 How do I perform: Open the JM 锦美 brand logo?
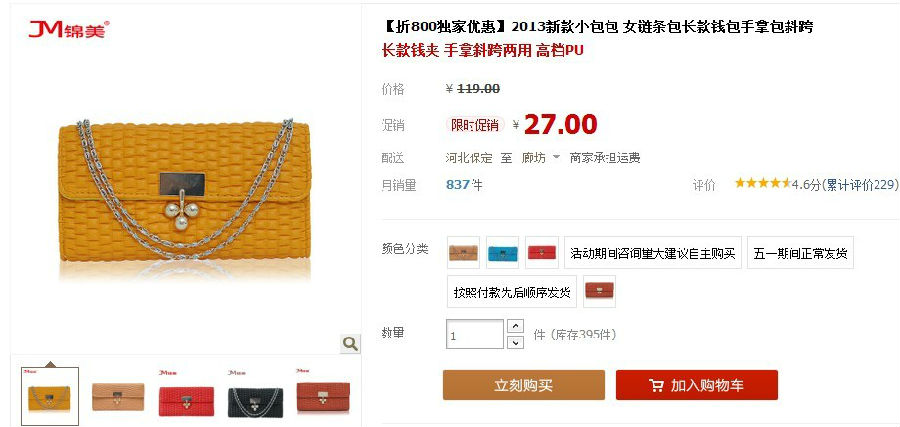(x=69, y=29)
